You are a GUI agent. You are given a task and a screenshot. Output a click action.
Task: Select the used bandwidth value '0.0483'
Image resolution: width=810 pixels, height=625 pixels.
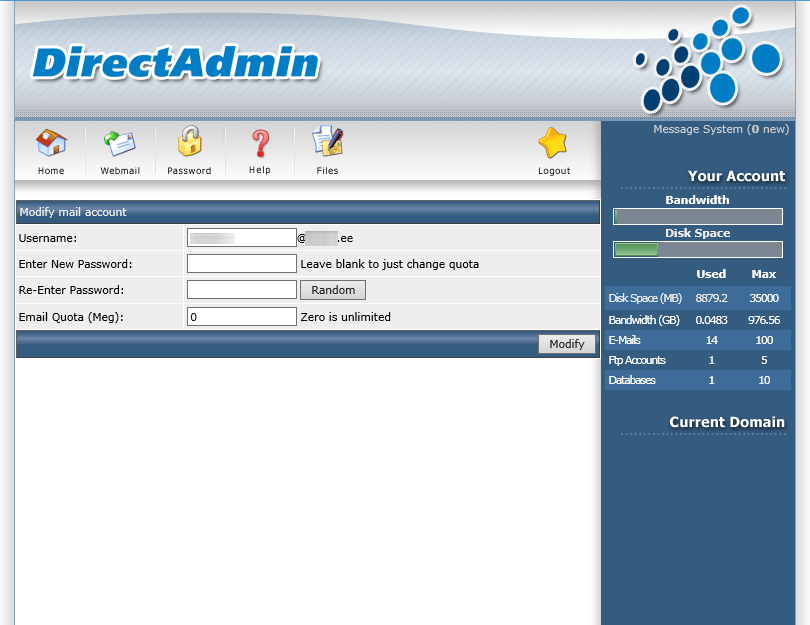711,320
